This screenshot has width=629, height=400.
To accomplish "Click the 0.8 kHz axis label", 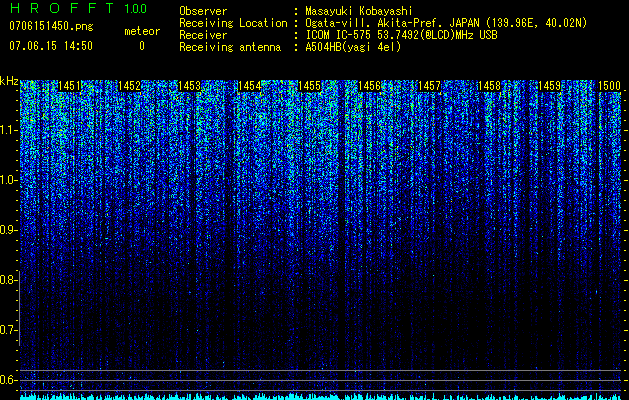I will [8, 280].
